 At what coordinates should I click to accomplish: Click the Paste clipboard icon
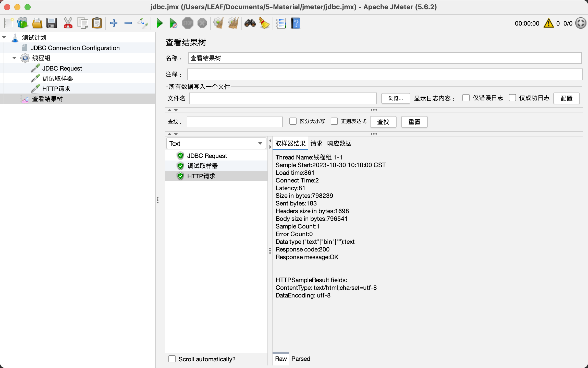pyautogui.click(x=97, y=23)
